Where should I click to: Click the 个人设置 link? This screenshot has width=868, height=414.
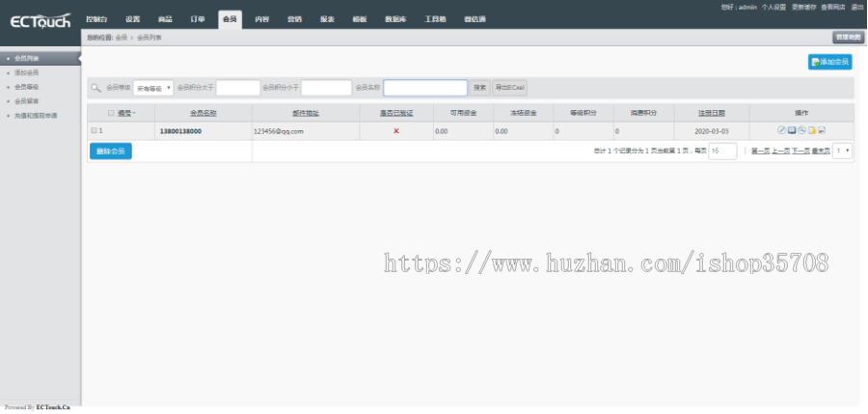coord(773,7)
